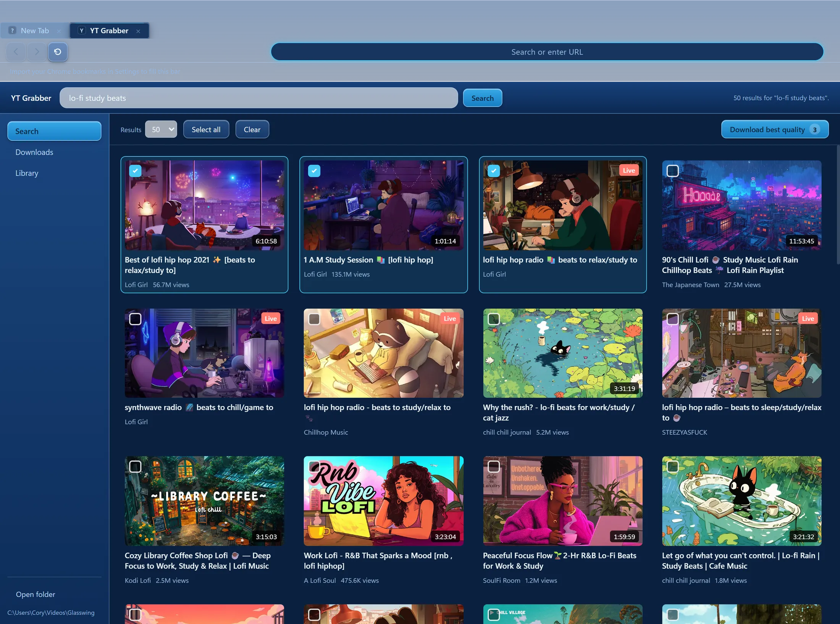Open the Results count dropdown showing 50
Image resolution: width=840 pixels, height=624 pixels.
pos(161,129)
